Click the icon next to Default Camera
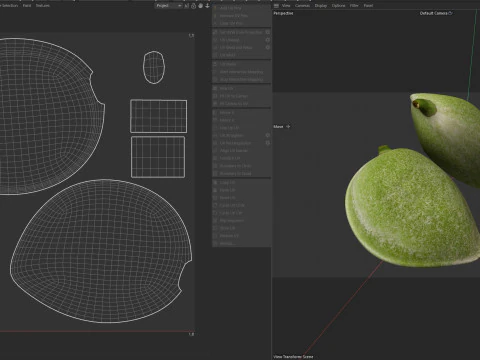 450,13
